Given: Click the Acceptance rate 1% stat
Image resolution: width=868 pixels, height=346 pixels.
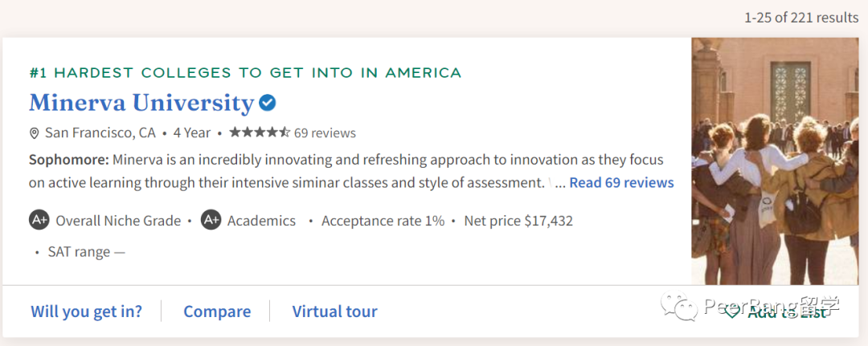Looking at the screenshot, I should point(383,221).
